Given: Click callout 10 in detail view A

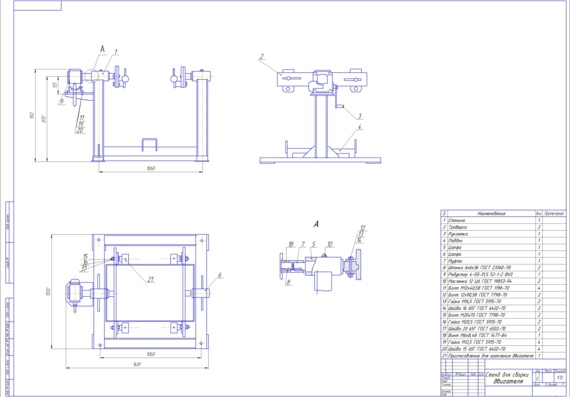Looking at the screenshot, I should [330, 244].
